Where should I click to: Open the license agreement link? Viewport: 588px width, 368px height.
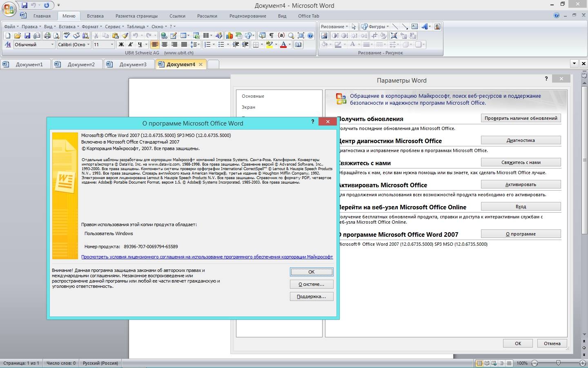207,257
